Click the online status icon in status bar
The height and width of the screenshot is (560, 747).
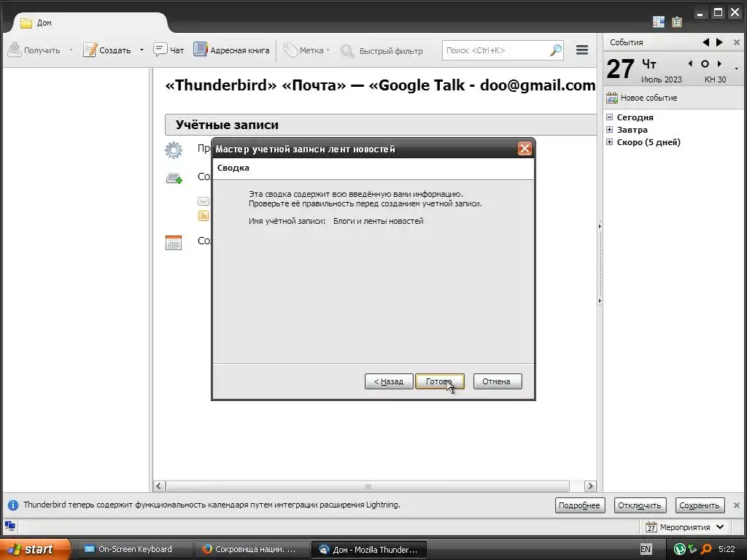click(x=10, y=526)
